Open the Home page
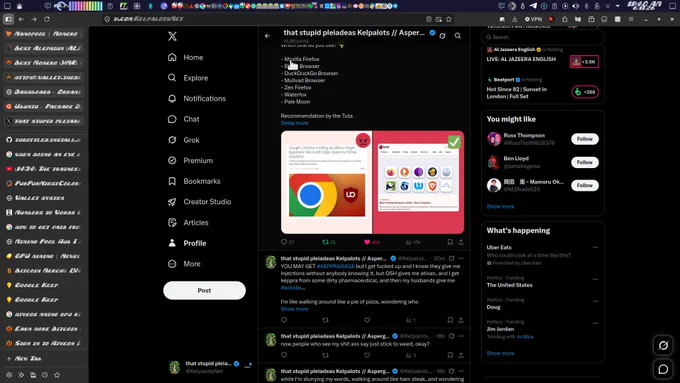Screen dimensions: 680x383 coord(185,57)
